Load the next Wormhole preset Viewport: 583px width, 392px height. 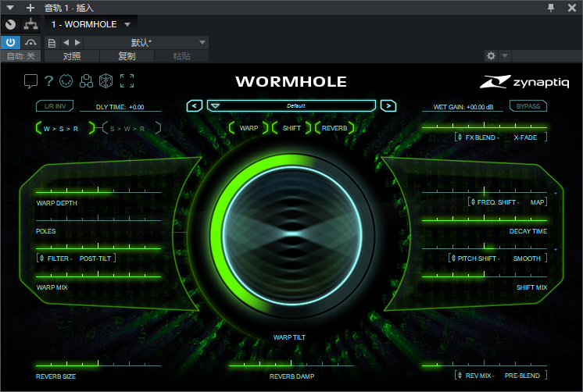(x=388, y=106)
